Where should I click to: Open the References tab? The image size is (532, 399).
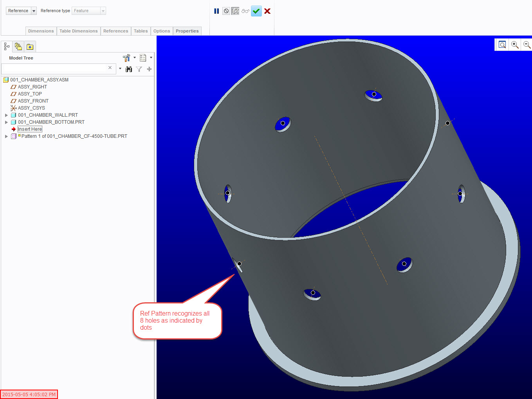(x=115, y=31)
